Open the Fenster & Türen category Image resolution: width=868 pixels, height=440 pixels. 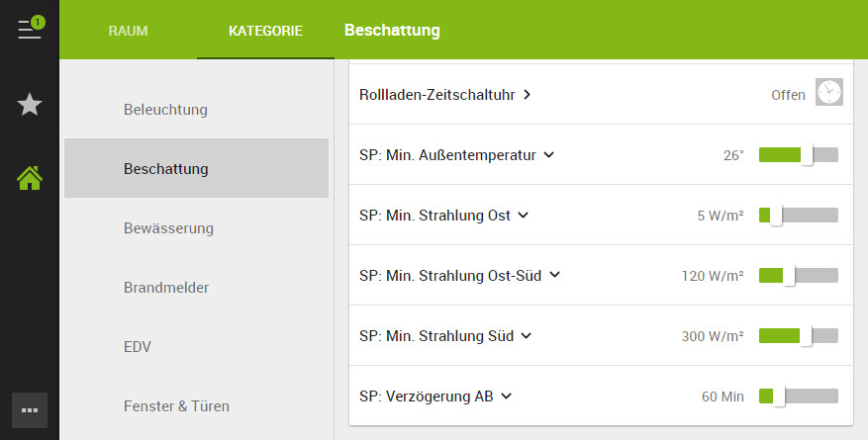click(176, 405)
